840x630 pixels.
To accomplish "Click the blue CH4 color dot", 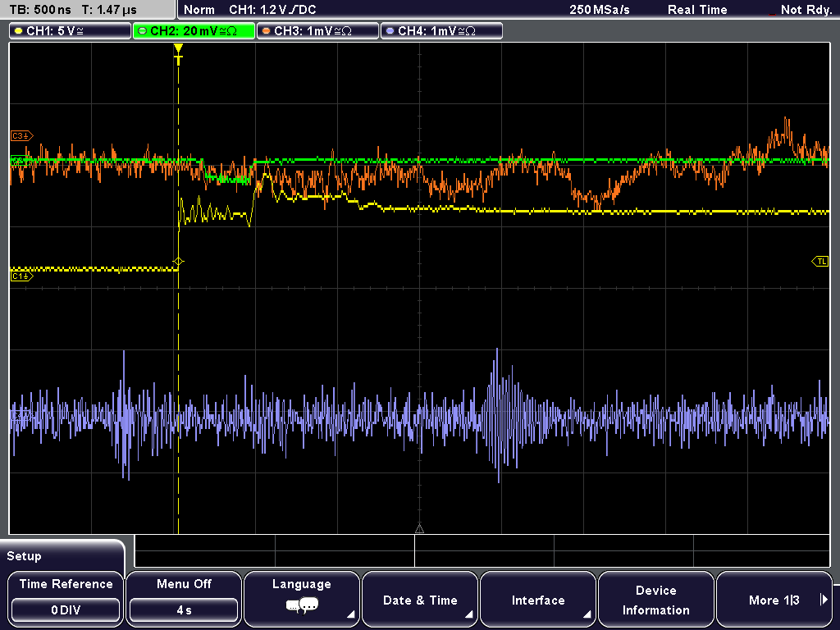I will pos(390,31).
